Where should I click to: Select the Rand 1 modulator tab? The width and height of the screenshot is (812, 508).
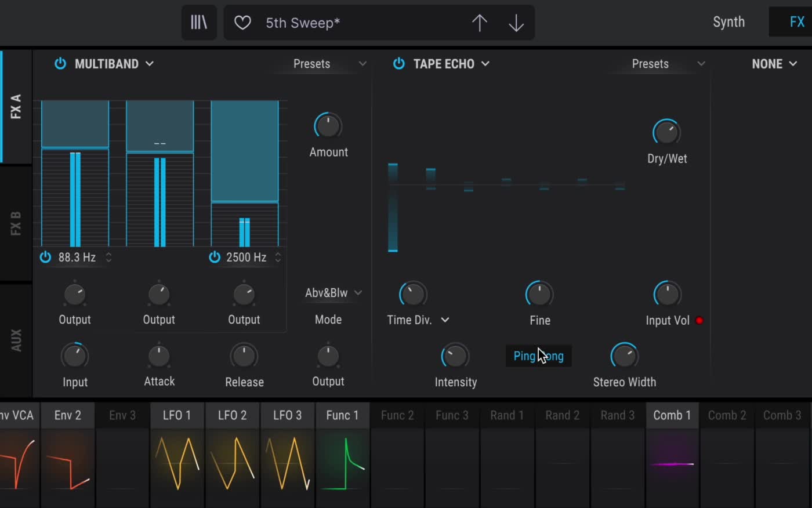pyautogui.click(x=507, y=415)
